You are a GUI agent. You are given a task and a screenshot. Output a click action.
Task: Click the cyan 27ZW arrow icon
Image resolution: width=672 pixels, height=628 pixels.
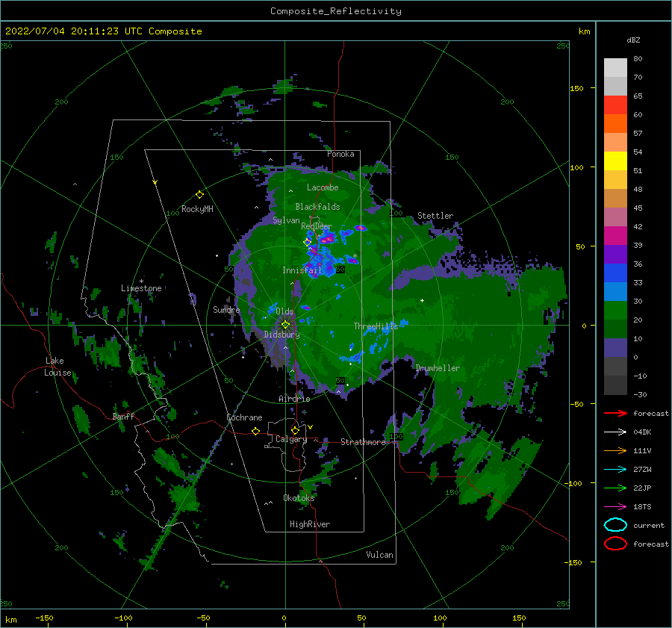point(615,470)
